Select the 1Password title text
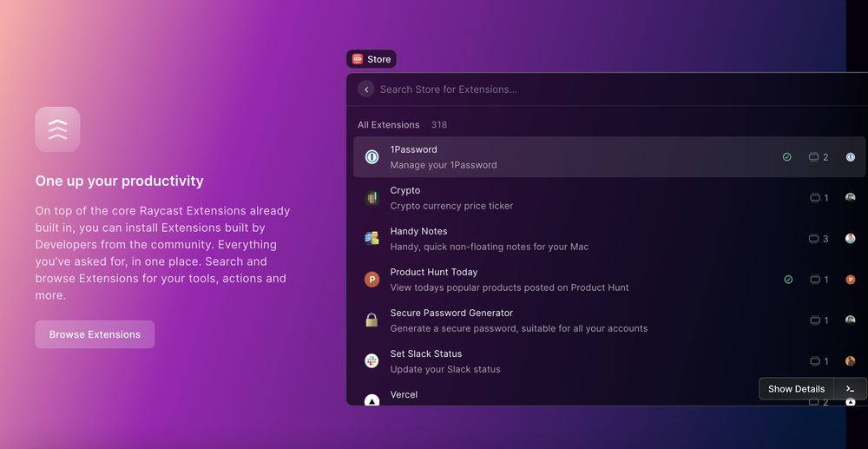 [413, 149]
